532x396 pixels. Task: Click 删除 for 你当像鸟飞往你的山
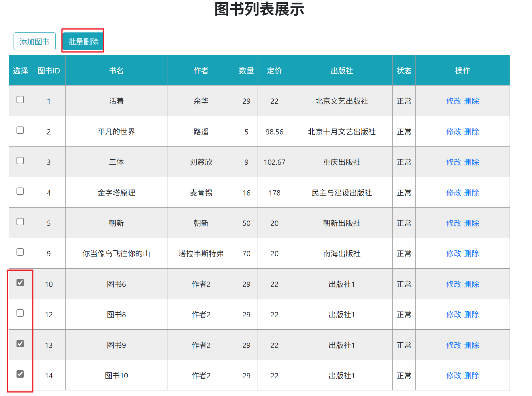[472, 253]
